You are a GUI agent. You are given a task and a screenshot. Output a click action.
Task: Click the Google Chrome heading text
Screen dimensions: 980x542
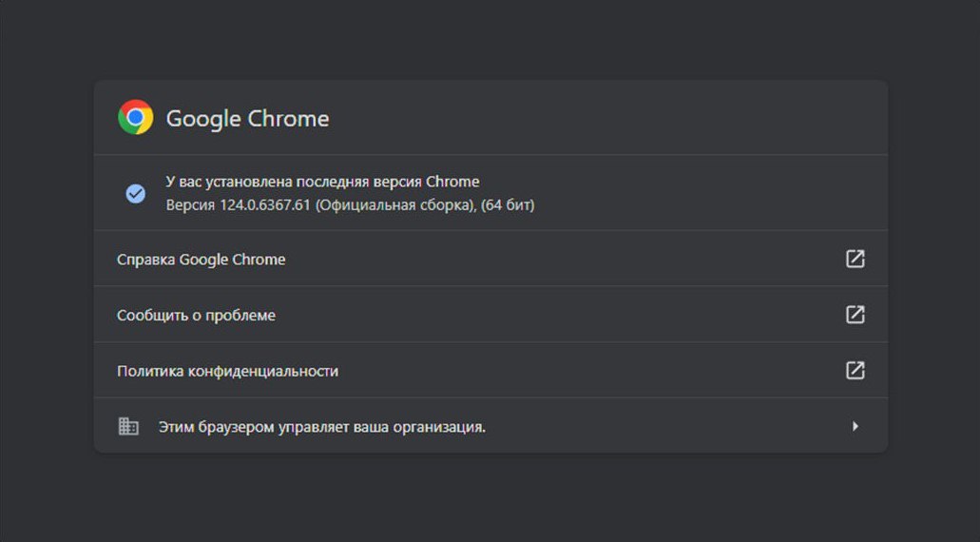pyautogui.click(x=247, y=118)
